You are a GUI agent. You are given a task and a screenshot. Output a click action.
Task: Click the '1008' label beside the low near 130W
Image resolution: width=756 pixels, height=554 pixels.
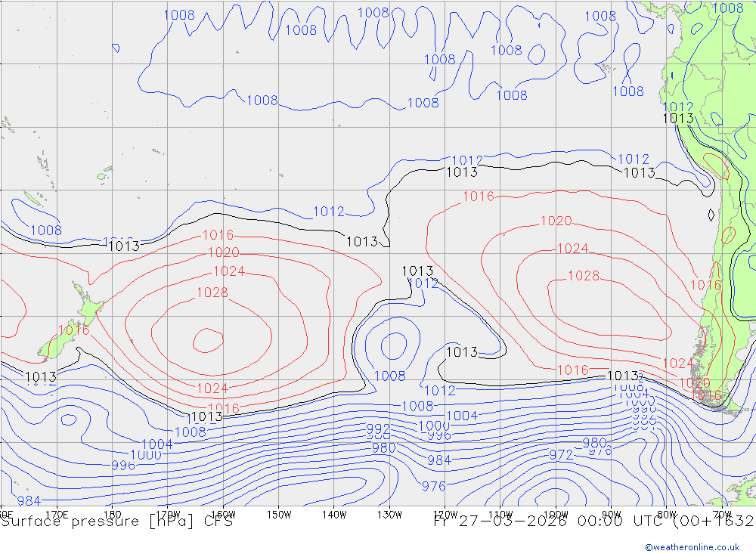[x=389, y=376]
